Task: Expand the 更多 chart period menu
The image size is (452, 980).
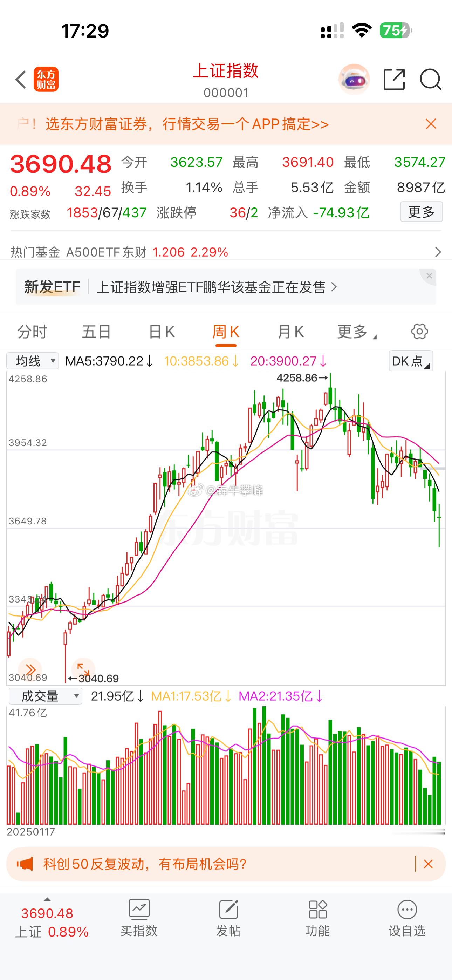Action: [356, 332]
